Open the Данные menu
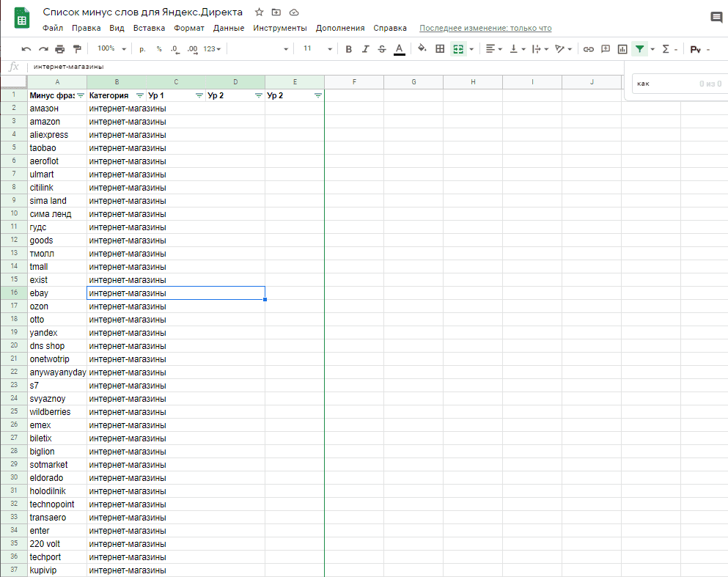Screen dimensions: 728x577 [x=229, y=28]
